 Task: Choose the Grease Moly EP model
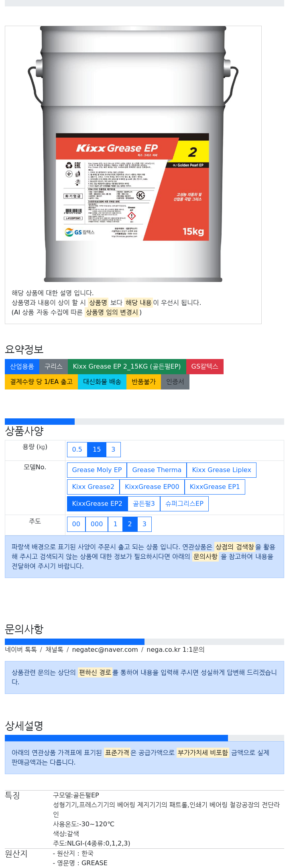(x=97, y=470)
